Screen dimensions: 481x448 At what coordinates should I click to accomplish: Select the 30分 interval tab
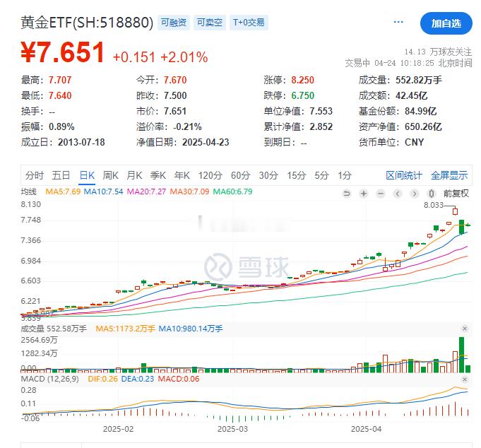point(268,175)
